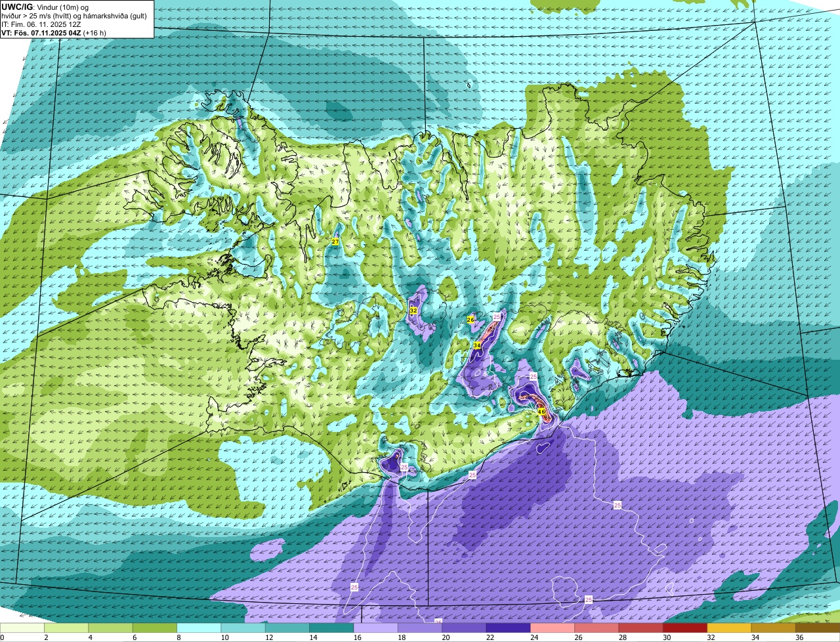Click the yellow gust marker labeled 46
Screen dimensions: 840x642
541,412
